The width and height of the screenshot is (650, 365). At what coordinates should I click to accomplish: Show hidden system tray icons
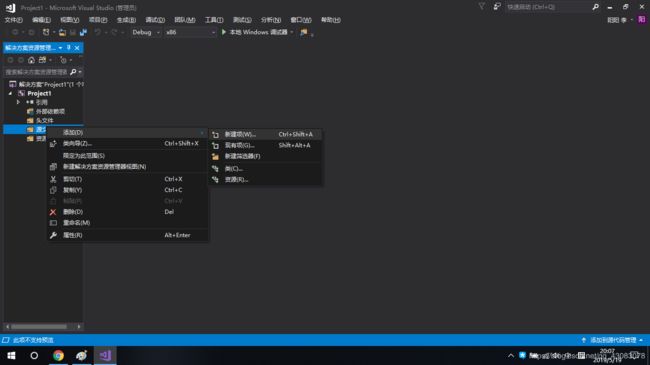[x=511, y=356]
